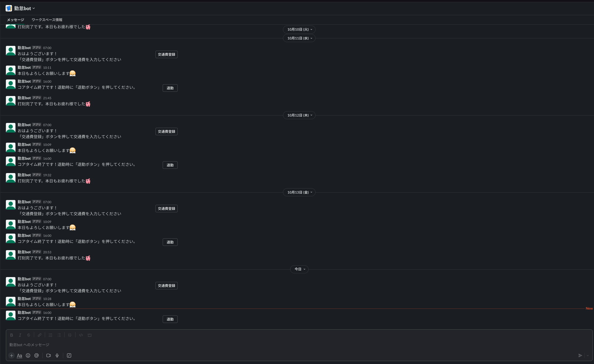Toggle the bulleted list format
The width and height of the screenshot is (594, 364).
[x=59, y=335]
